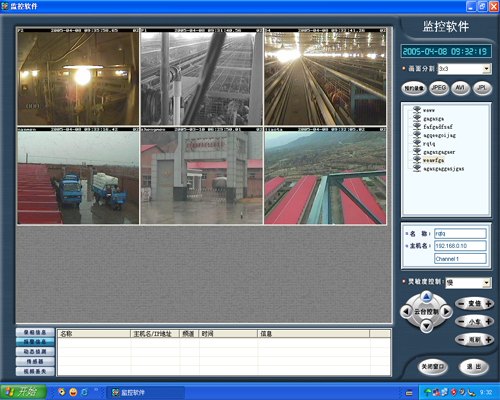
Task: Select 'www' device in tree
Action: coord(429,110)
